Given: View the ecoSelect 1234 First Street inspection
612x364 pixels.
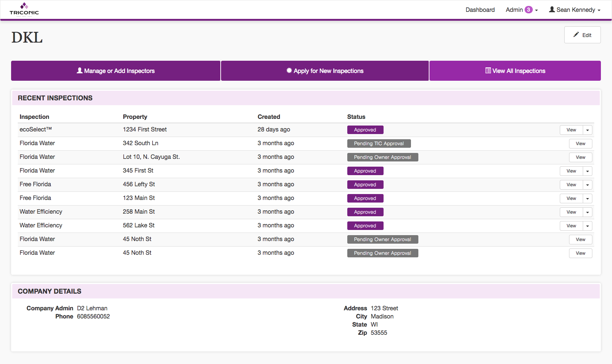Looking at the screenshot, I should [571, 130].
